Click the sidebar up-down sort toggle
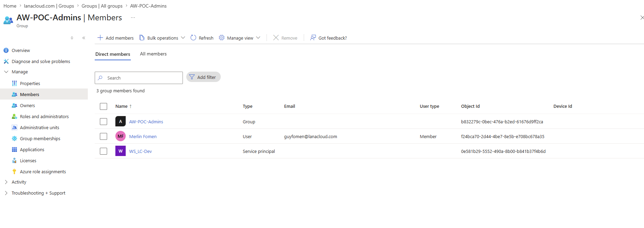 pyautogui.click(x=72, y=38)
